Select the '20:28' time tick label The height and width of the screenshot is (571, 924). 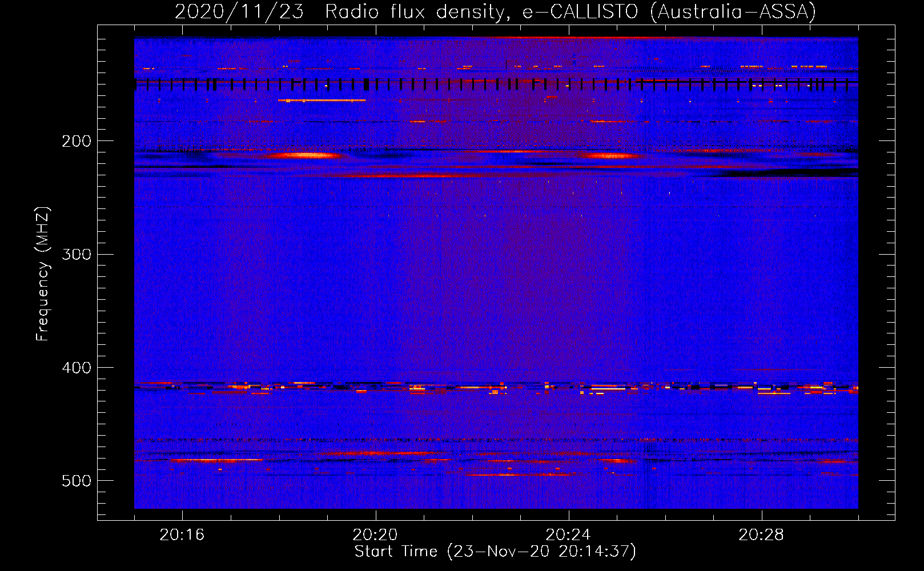[x=761, y=534]
